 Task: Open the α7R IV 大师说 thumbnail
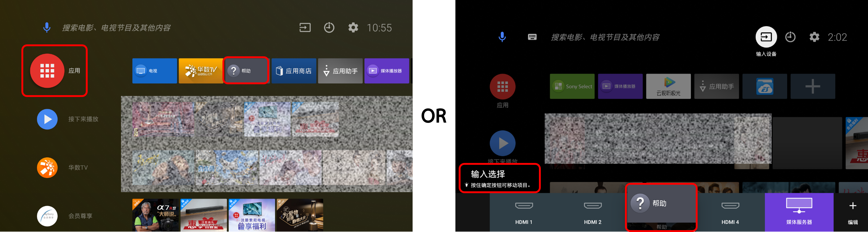click(x=155, y=215)
